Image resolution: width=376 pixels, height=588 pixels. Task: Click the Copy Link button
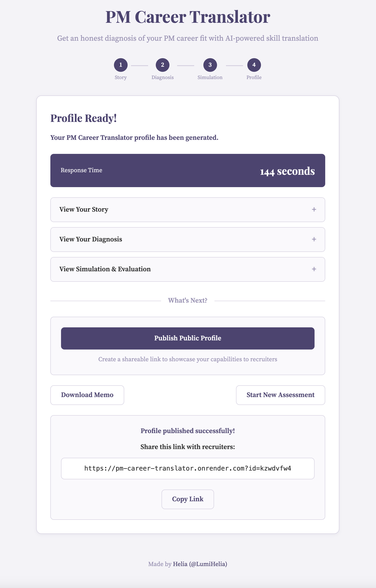[x=188, y=499]
